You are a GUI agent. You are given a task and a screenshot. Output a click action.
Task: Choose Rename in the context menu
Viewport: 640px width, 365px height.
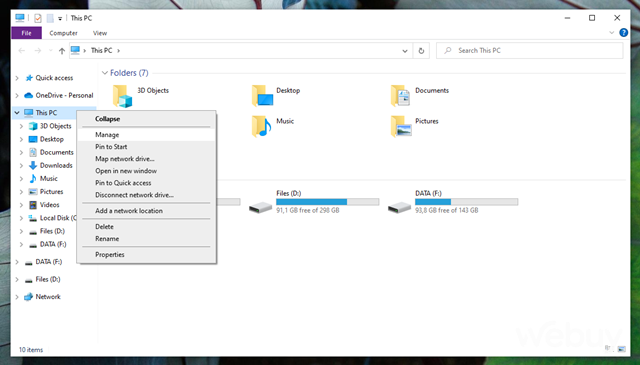coord(147,238)
